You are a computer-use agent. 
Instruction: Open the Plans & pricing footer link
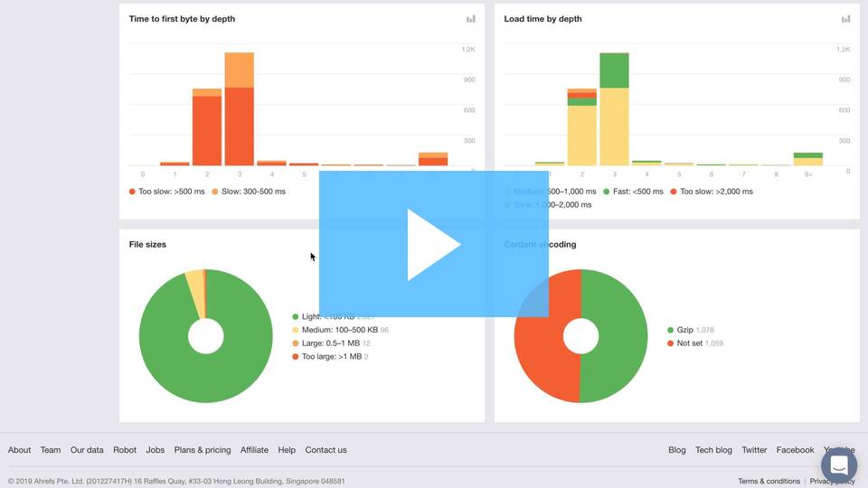point(202,450)
